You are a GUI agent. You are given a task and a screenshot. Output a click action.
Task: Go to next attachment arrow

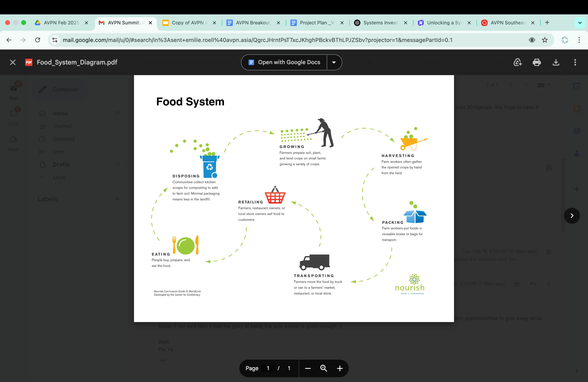pos(572,216)
